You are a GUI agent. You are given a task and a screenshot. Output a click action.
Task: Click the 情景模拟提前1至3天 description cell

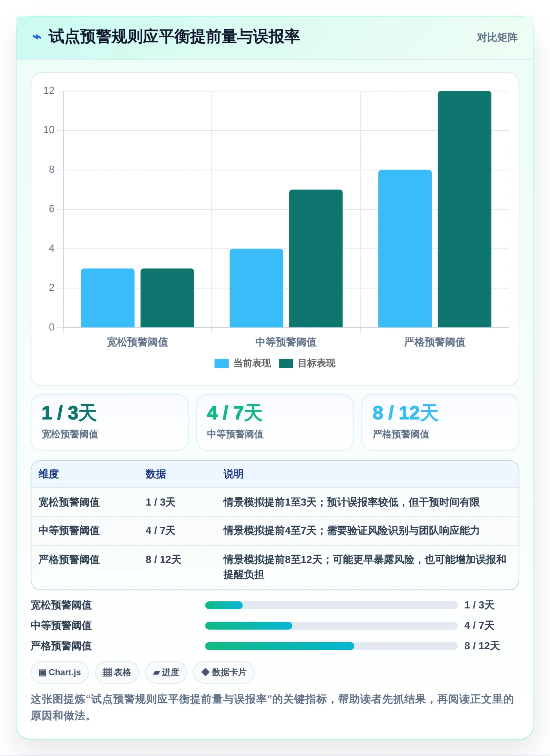[352, 502]
